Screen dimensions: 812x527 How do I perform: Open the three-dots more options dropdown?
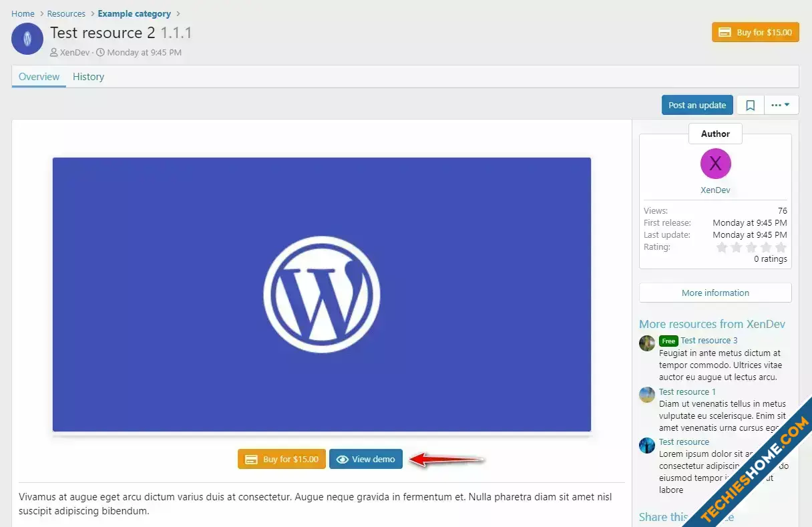tap(781, 105)
